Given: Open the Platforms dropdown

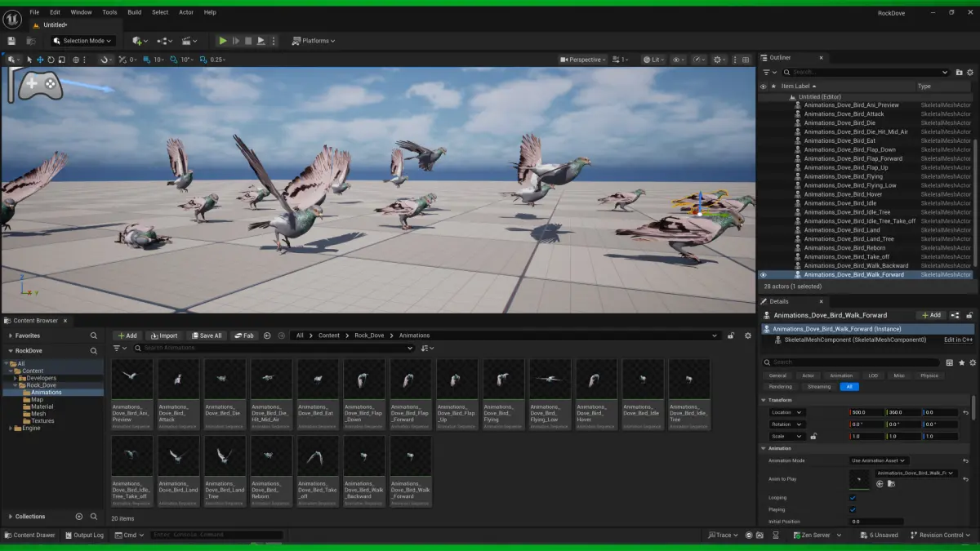Looking at the screenshot, I should 314,41.
